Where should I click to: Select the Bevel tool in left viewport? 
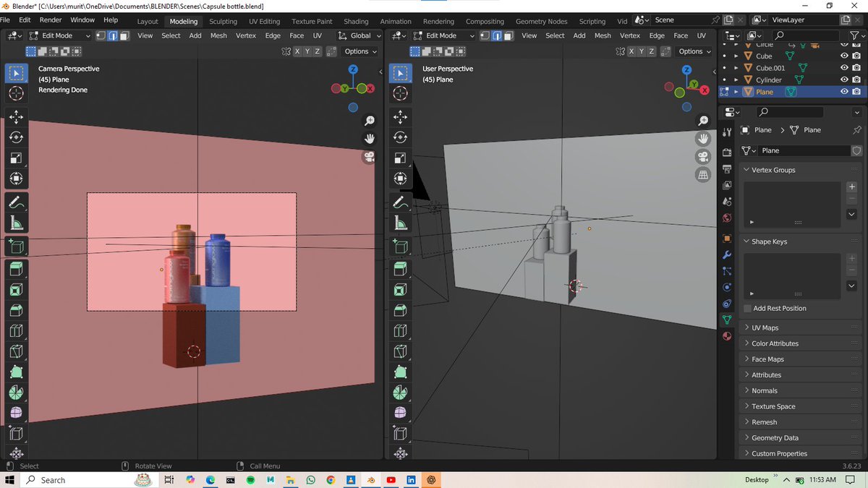pyautogui.click(x=16, y=310)
